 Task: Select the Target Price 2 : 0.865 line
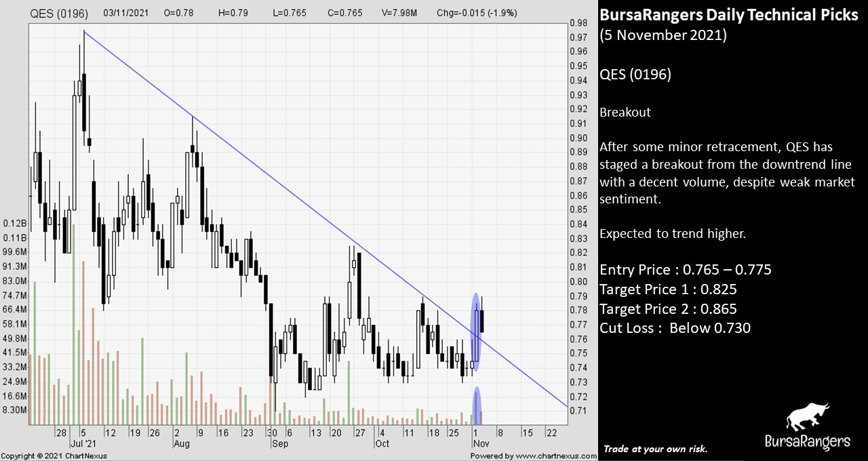(x=668, y=309)
